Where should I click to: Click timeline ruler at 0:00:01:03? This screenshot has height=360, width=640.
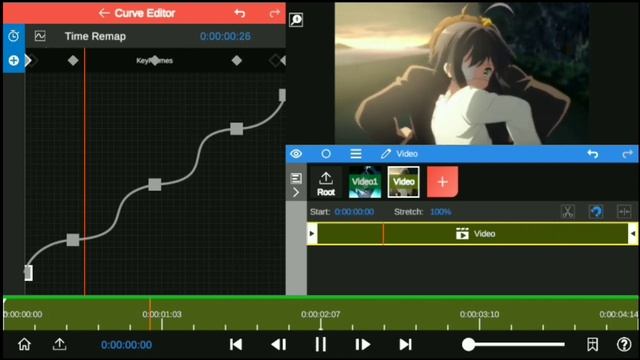pyautogui.click(x=162, y=314)
